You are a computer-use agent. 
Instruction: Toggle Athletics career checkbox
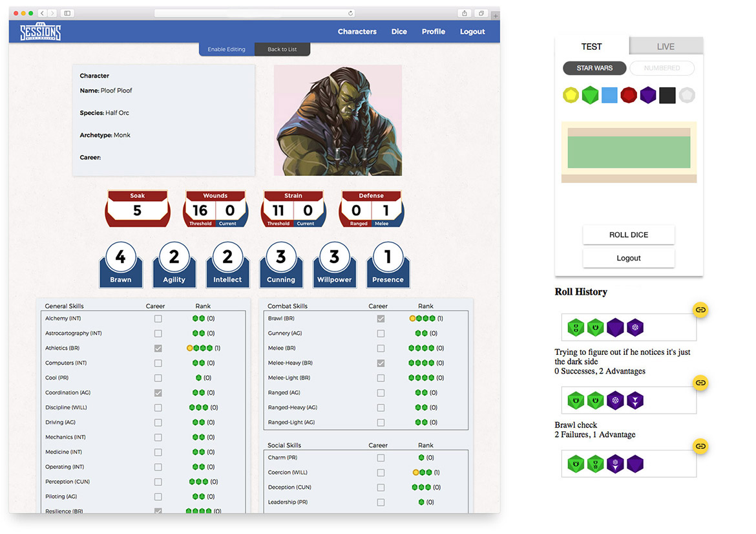(158, 348)
